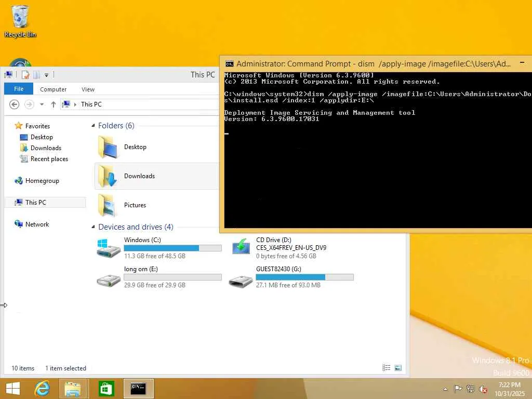
Task: Switch to Details view icon in status bar
Action: 386,368
